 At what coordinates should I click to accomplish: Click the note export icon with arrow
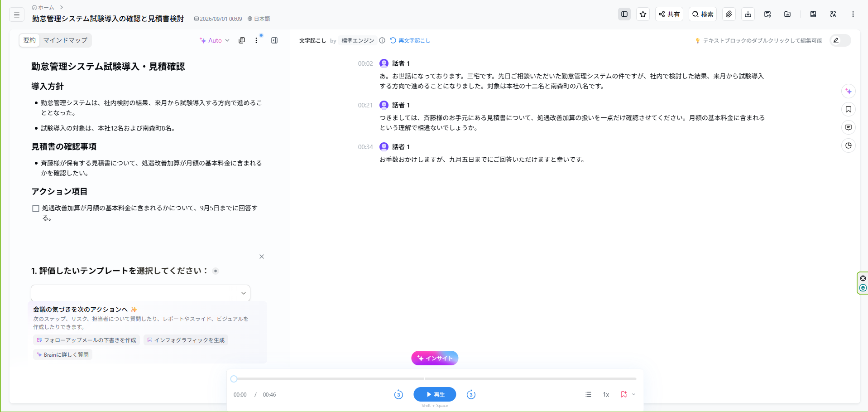point(767,14)
